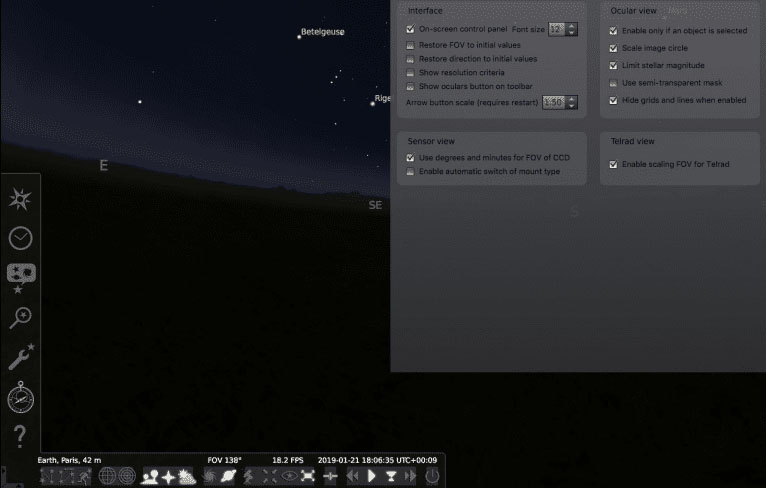Screen dimensions: 766x488
Task: Toggle the ground landscape display
Action: pos(150,477)
